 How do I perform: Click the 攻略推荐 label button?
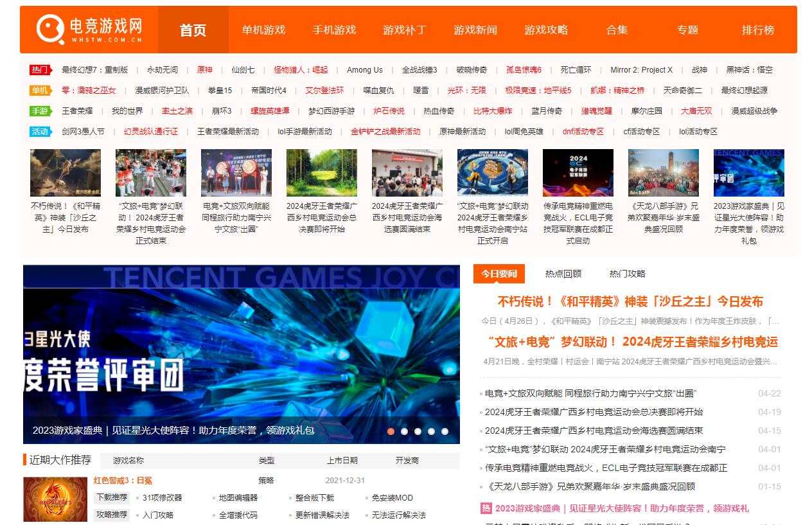112,515
